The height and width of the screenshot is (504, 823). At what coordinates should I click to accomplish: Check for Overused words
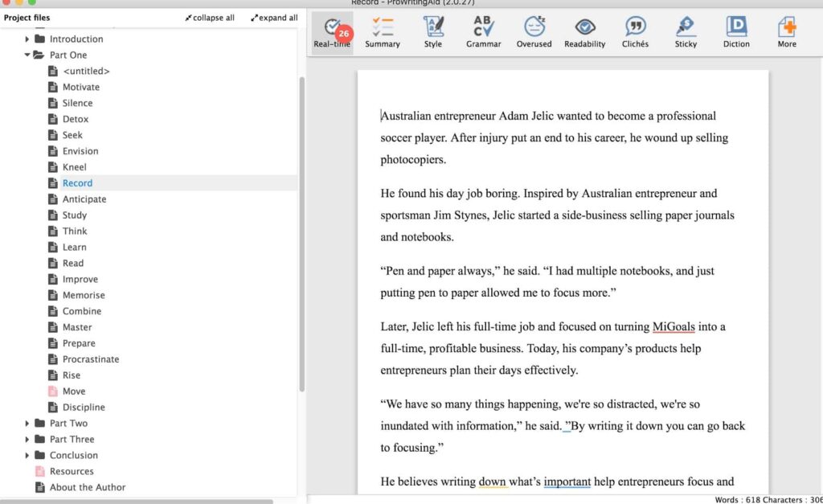(534, 33)
